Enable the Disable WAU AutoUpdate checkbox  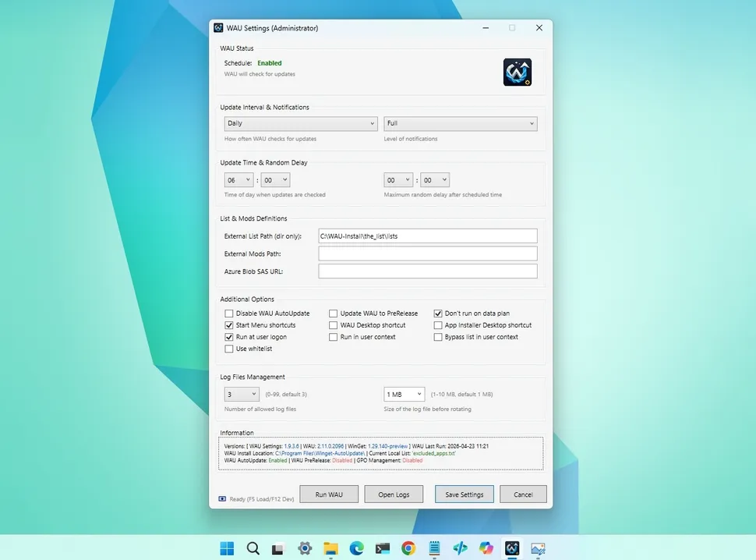(x=229, y=314)
